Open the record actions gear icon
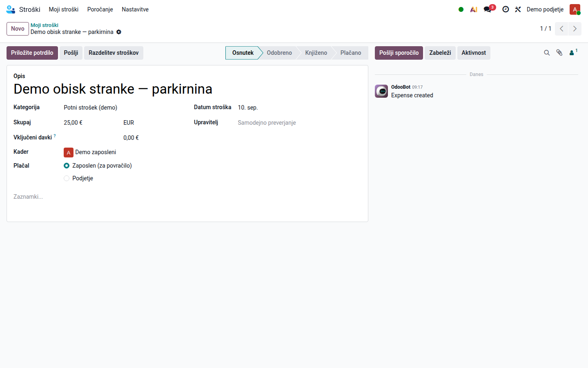The width and height of the screenshot is (588, 368). click(119, 32)
